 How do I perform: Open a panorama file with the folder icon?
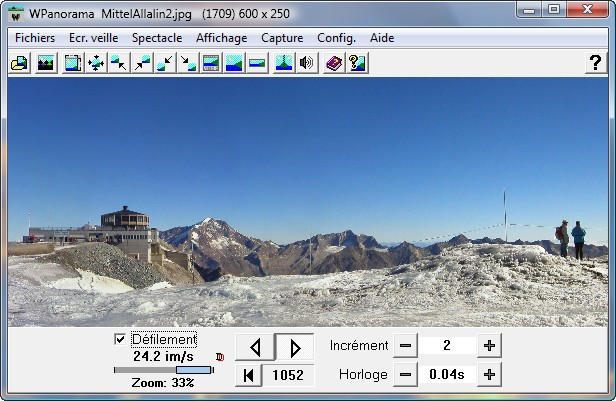[19, 63]
